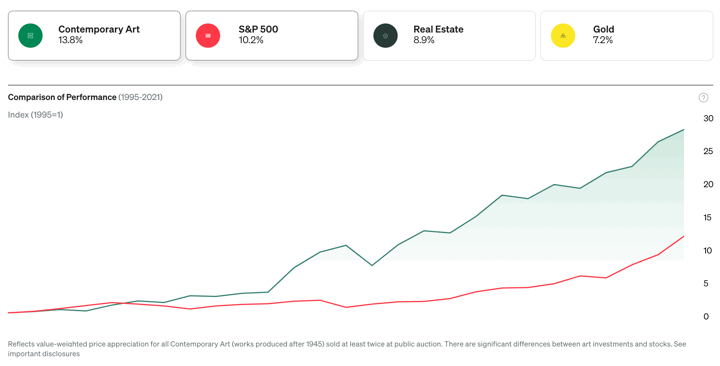Enable the Real Estate series label
This screenshot has width=720, height=366.
[438, 29]
